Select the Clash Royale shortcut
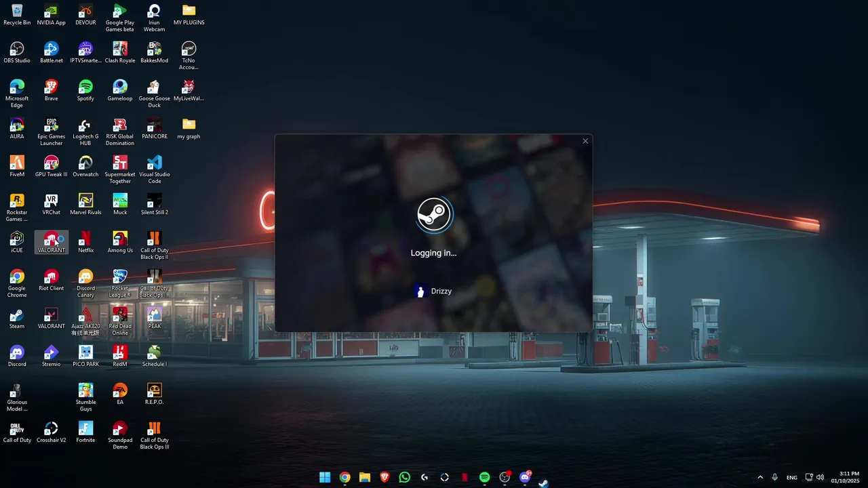 (x=120, y=53)
